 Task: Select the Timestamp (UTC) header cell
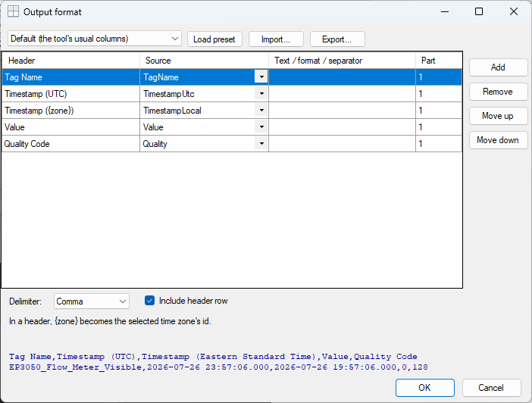tap(71, 94)
